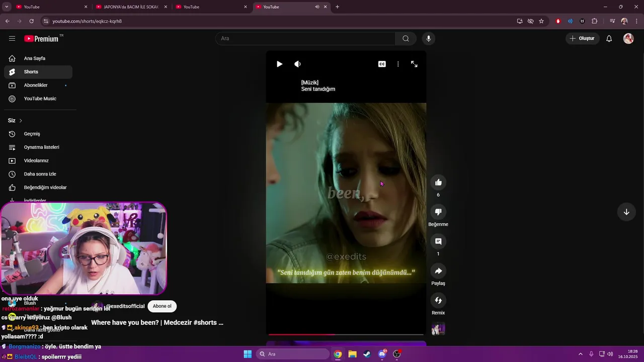Switch to the JAPONYA'da BACIM tab

131,7
